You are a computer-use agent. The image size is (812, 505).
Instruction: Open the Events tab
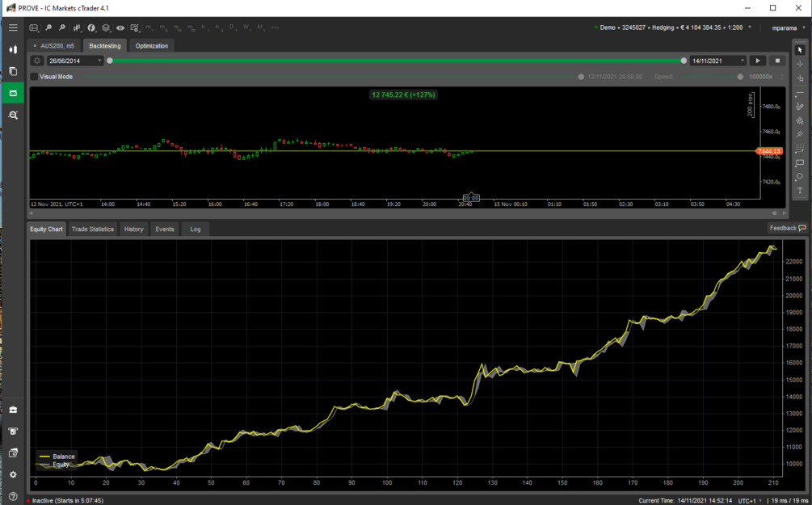(165, 229)
